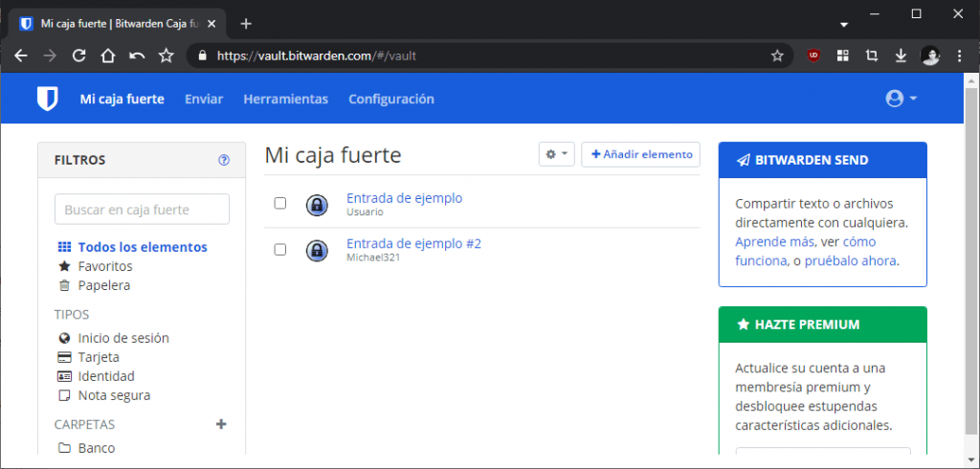Screen dimensions: 980x469
Task: Open the grid extension icon
Action: pyautogui.click(x=842, y=56)
